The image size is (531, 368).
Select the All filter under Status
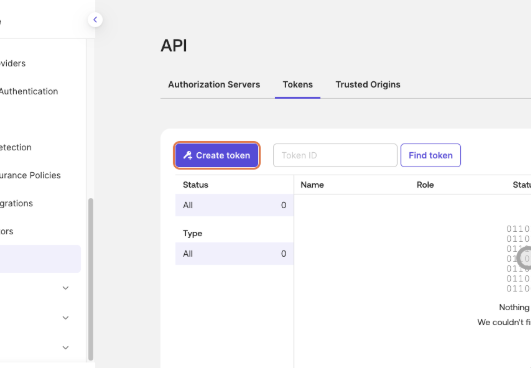tap(234, 205)
